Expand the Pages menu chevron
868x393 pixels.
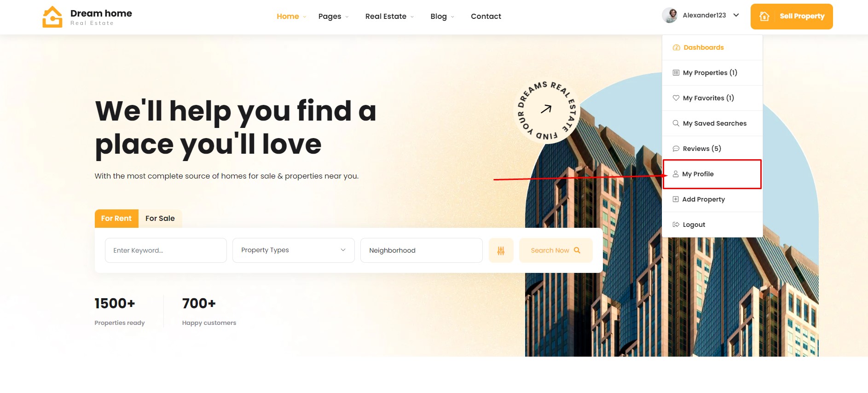point(347,17)
